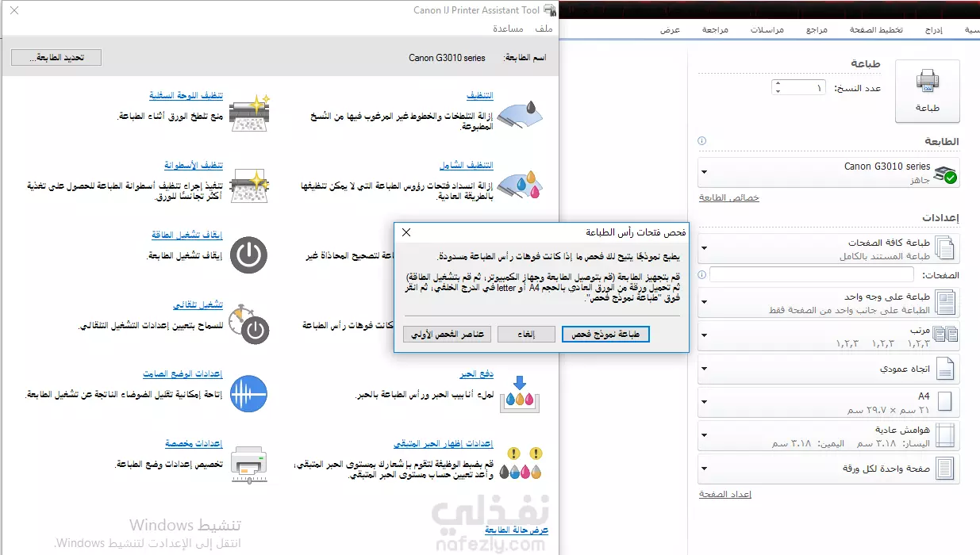This screenshot has height=555, width=980.
Task: Open the Printer Properties (خصائص الطابعة) link
Action: pyautogui.click(x=729, y=197)
